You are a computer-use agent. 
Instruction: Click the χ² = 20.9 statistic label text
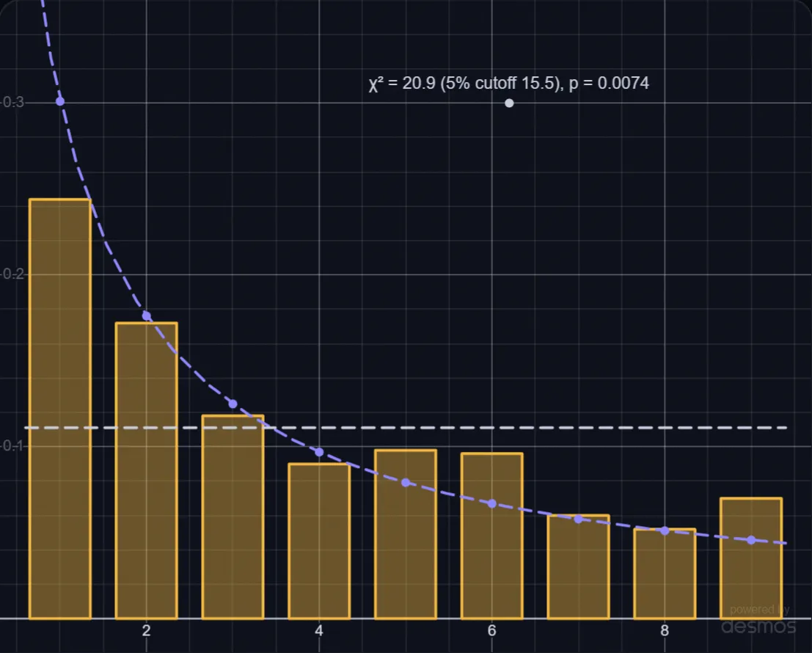pos(508,84)
